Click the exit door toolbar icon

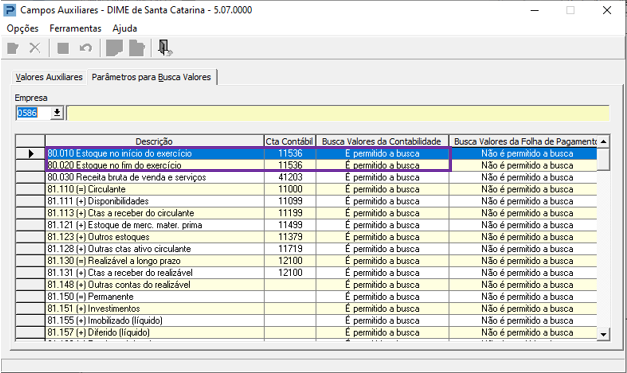(164, 48)
